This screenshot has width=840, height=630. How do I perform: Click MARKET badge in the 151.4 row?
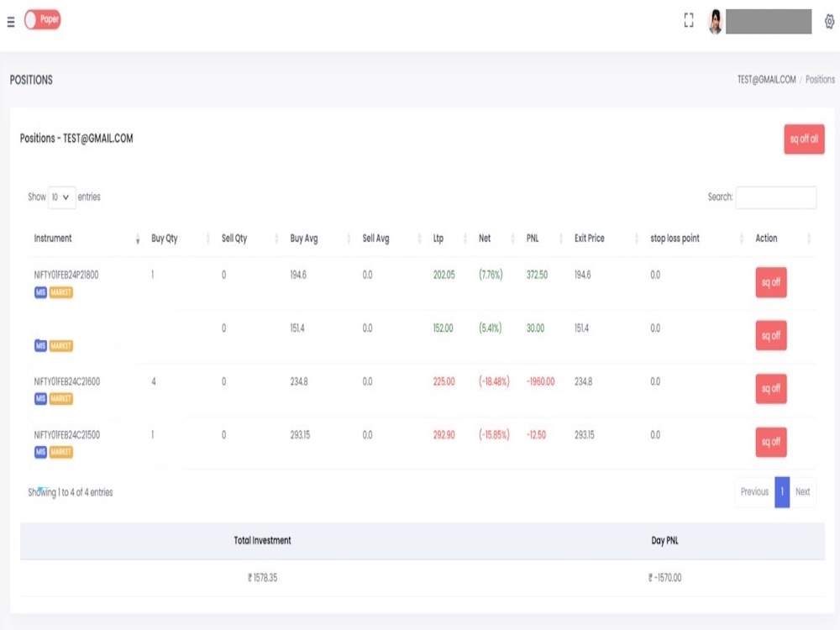[61, 345]
